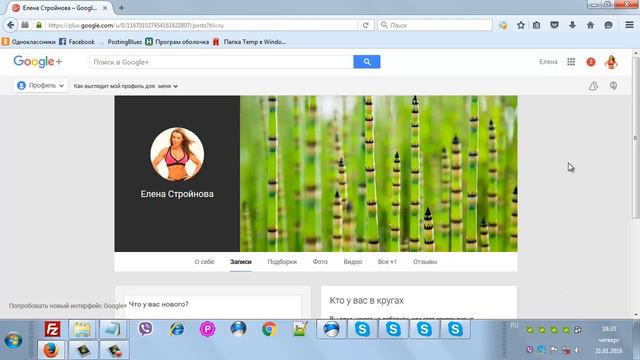Click the site identity icon next to the lock

[x=25, y=25]
